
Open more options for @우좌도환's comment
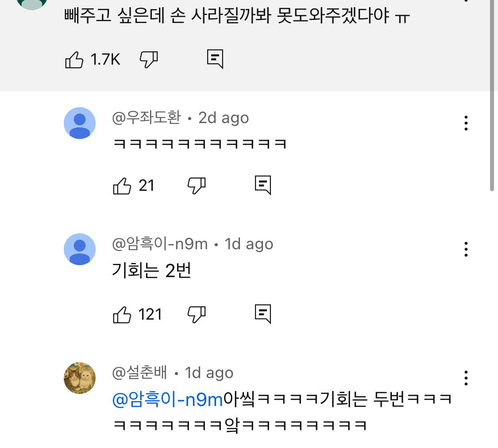(x=466, y=123)
